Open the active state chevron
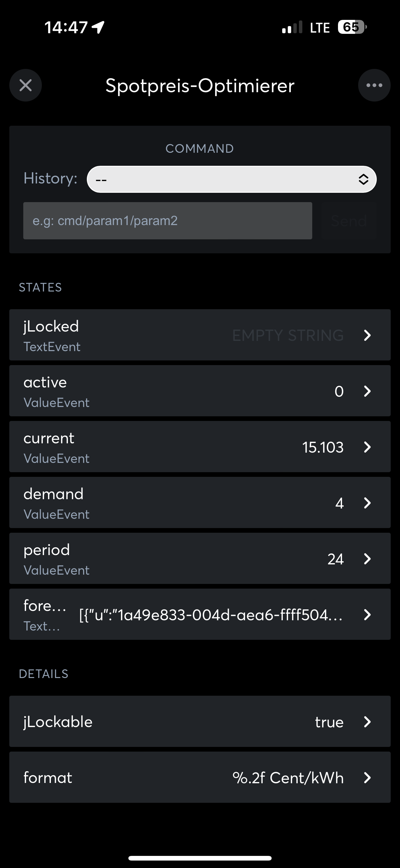Viewport: 400px width, 868px height. [367, 391]
